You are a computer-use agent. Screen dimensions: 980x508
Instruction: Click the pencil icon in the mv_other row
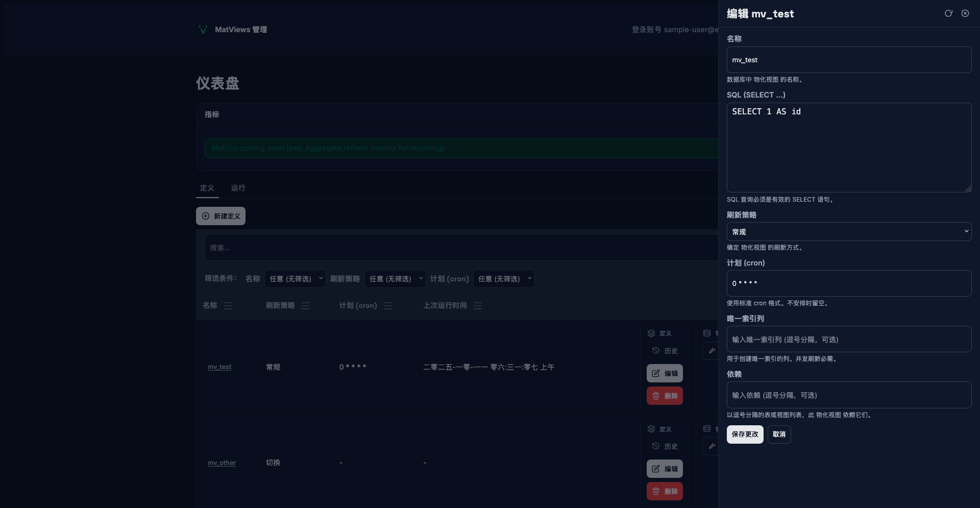712,446
